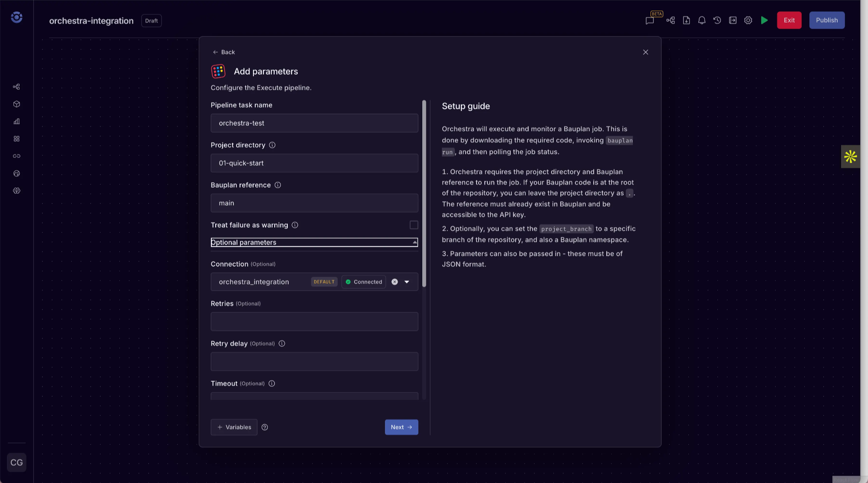Click the Publish button
This screenshot has width=868, height=483.
click(826, 20)
